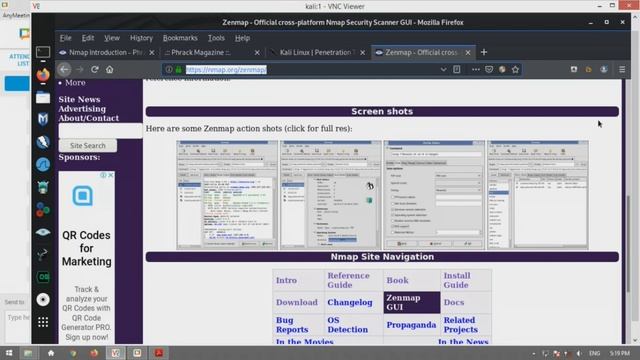This screenshot has width=640, height=360.
Task: Reload the page using the refresh icon
Action: [95, 69]
